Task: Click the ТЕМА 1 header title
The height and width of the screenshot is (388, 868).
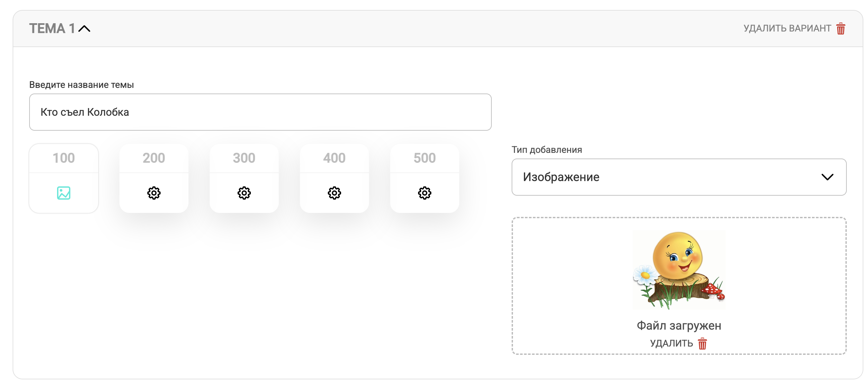Action: pos(52,29)
